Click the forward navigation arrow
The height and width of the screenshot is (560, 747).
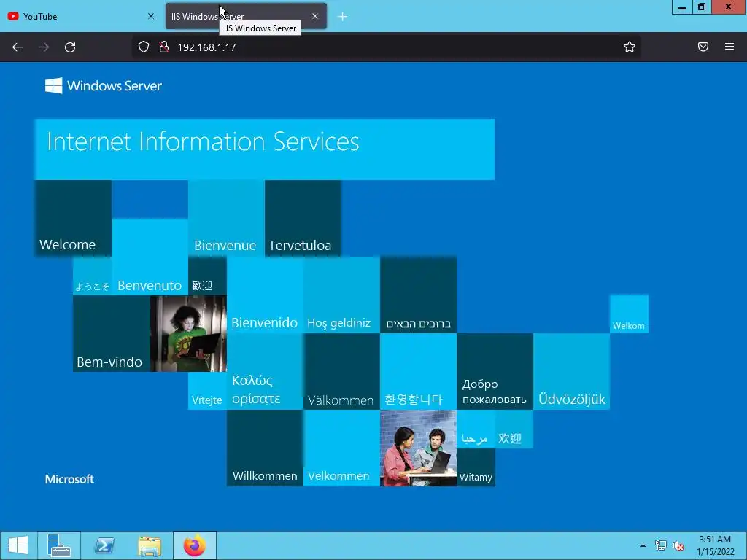point(44,47)
